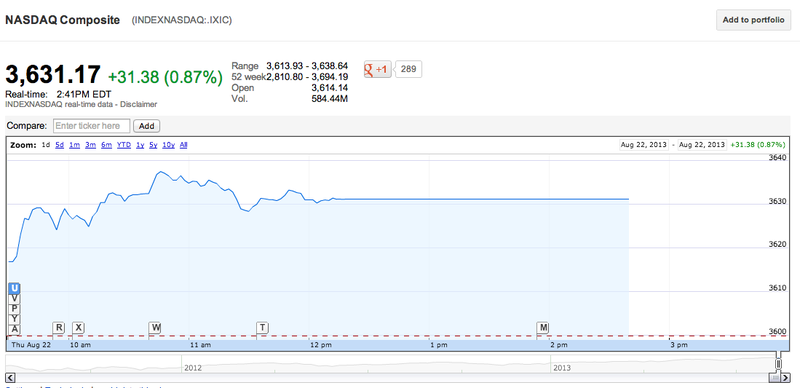800x388 pixels.
Task: Click the Google +1 icon button
Action: (x=378, y=69)
